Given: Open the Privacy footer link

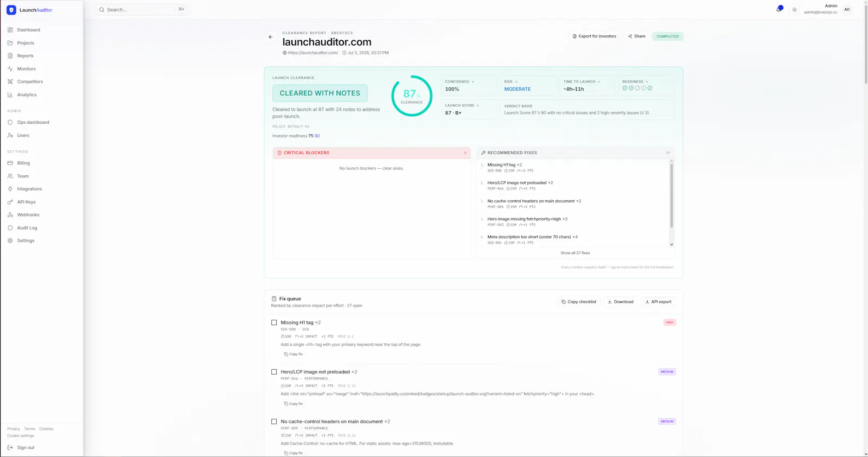Looking at the screenshot, I should (14, 429).
